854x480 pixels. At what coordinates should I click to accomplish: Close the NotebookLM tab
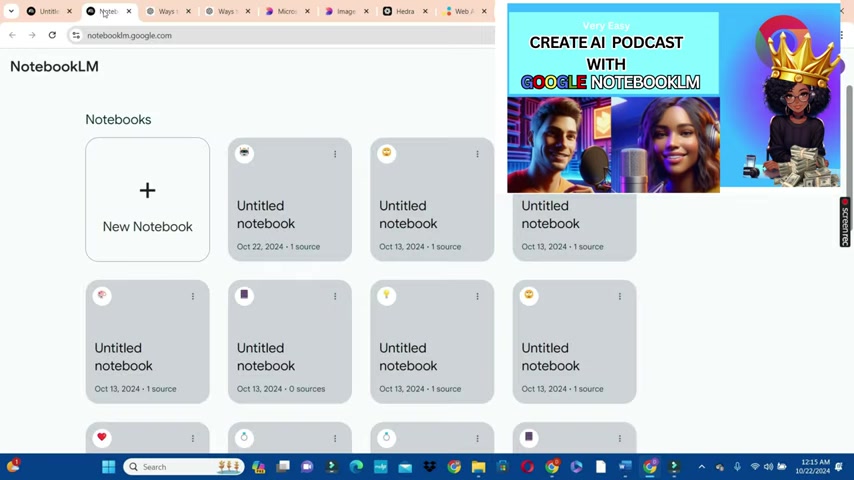[129, 11]
